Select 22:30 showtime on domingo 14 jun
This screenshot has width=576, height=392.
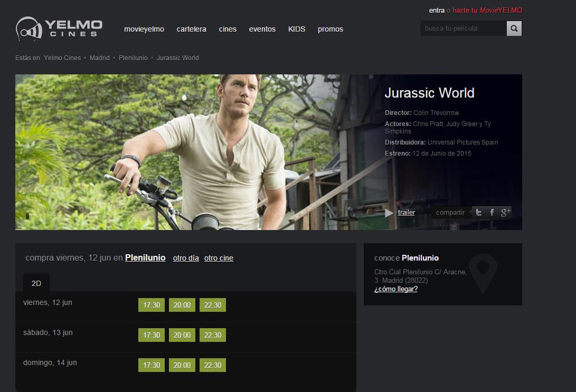pos(213,365)
